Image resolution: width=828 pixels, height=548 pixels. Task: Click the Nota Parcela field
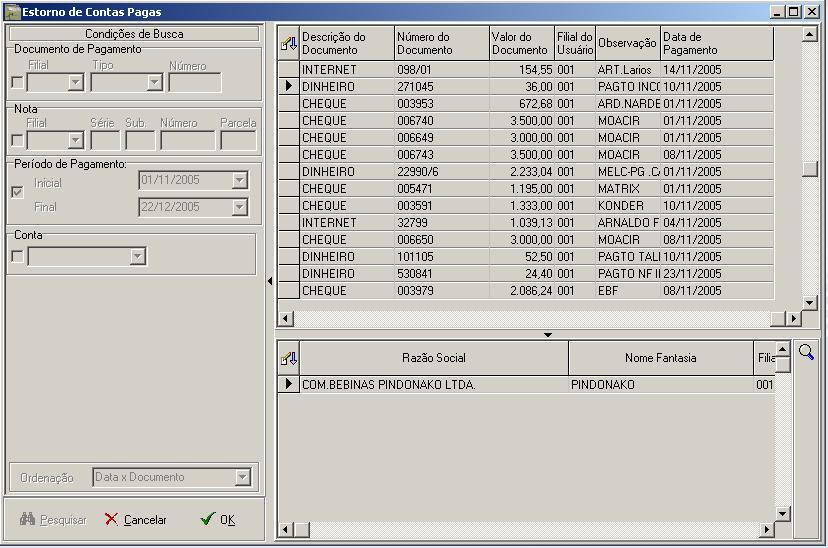239,140
